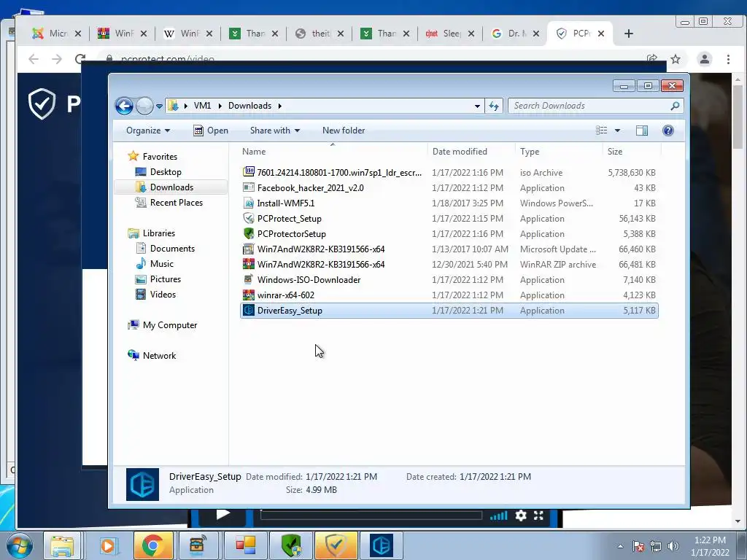Select the Install-WMF5.1 script file
747x560 pixels.
click(449, 203)
